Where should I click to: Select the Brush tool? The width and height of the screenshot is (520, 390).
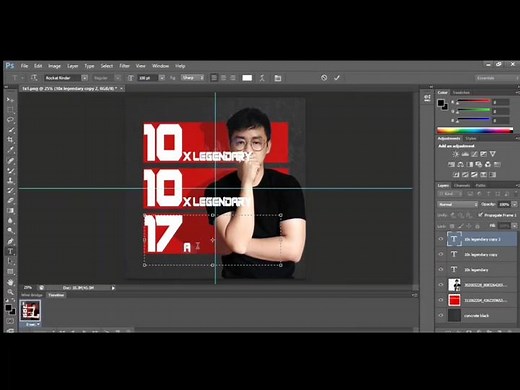(x=10, y=170)
